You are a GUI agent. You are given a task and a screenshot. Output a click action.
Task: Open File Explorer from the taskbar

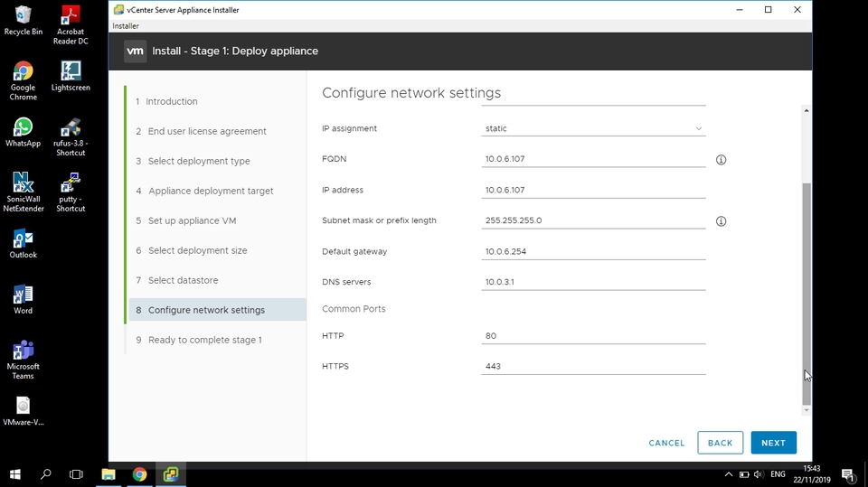click(108, 474)
